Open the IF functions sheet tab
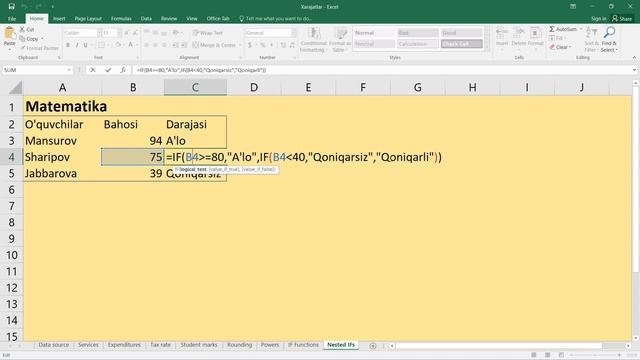 pos(303,345)
